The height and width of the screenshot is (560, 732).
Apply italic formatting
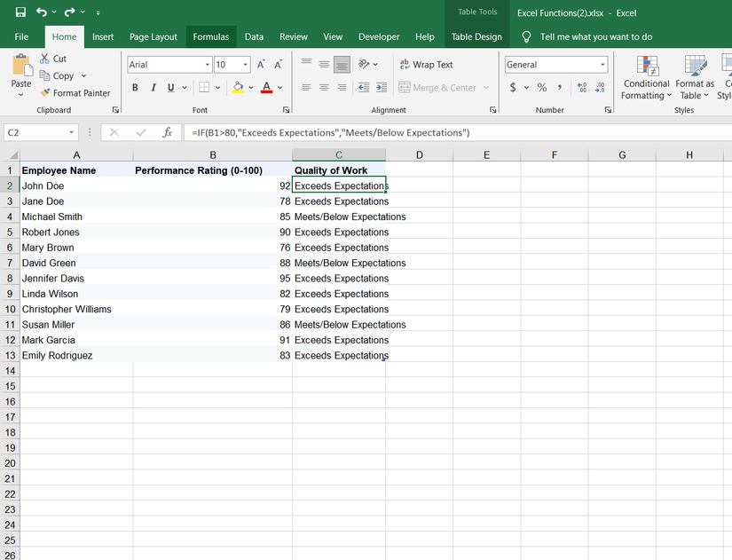151,87
